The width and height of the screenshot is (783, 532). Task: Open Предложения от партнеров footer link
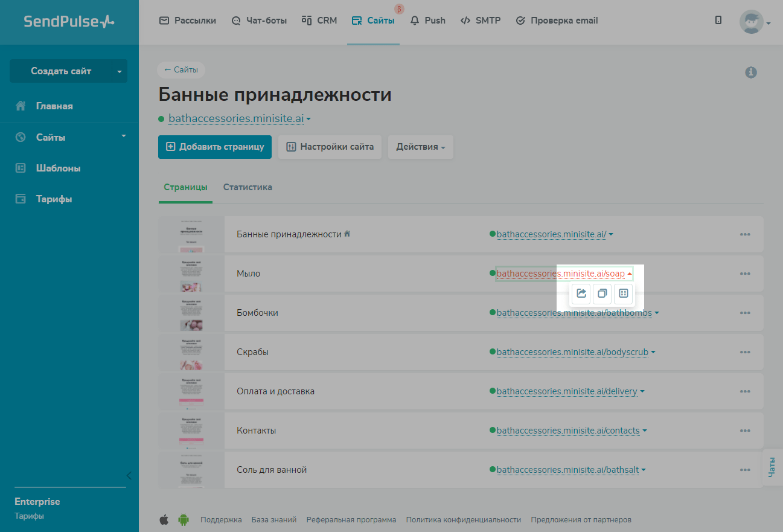(581, 519)
